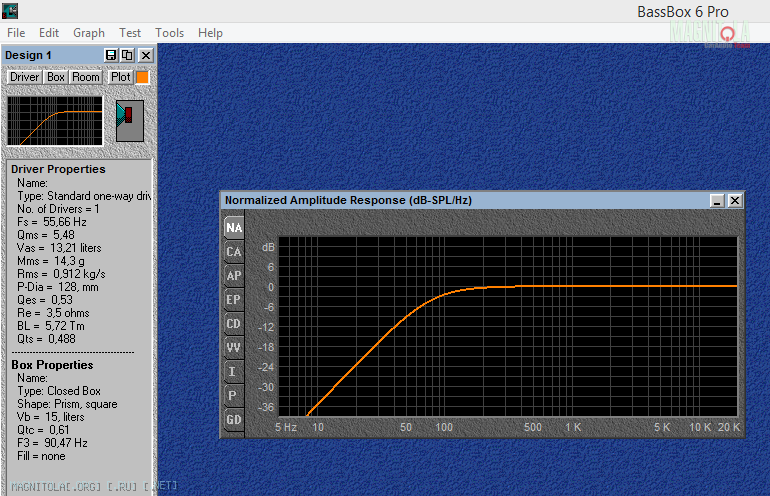This screenshot has height=496, width=770.
Task: Open the Test menu
Action: (x=130, y=33)
